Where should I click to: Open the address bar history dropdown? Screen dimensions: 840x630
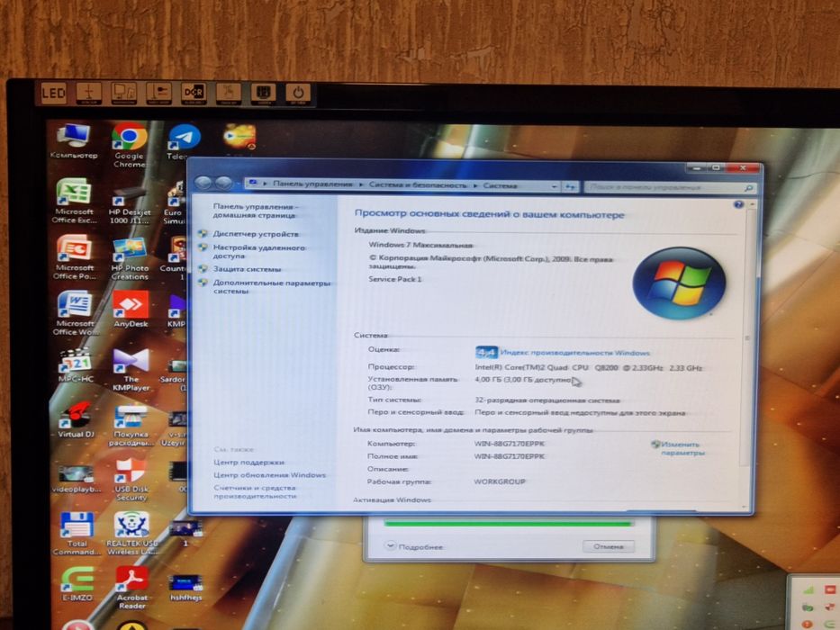click(x=555, y=186)
